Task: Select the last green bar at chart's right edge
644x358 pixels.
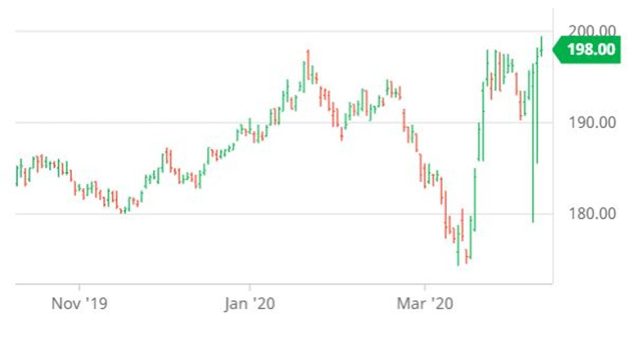Action: point(541,47)
